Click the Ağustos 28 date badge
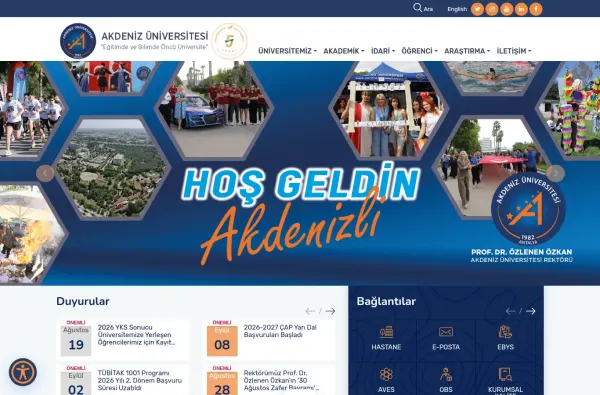Image resolution: width=600 pixels, height=395 pixels. tap(222, 384)
